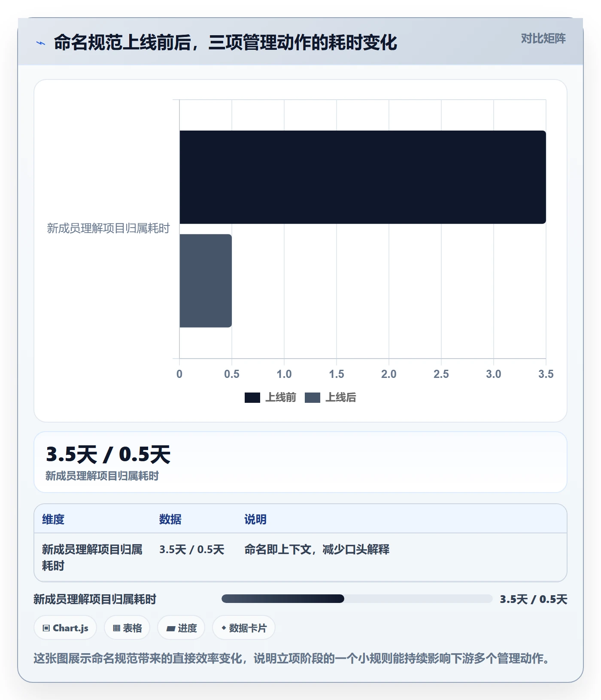The image size is (601, 700).
Task: Click the 数据 column header
Action: (170, 519)
